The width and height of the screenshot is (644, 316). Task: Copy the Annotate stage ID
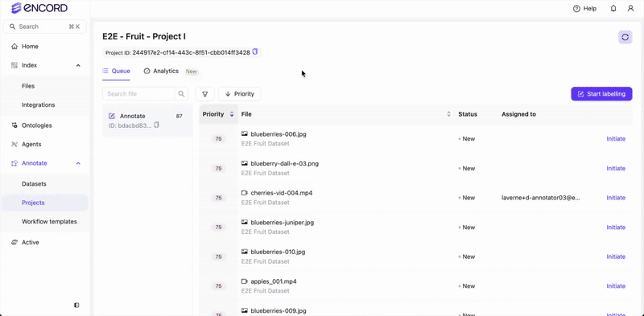click(x=156, y=125)
